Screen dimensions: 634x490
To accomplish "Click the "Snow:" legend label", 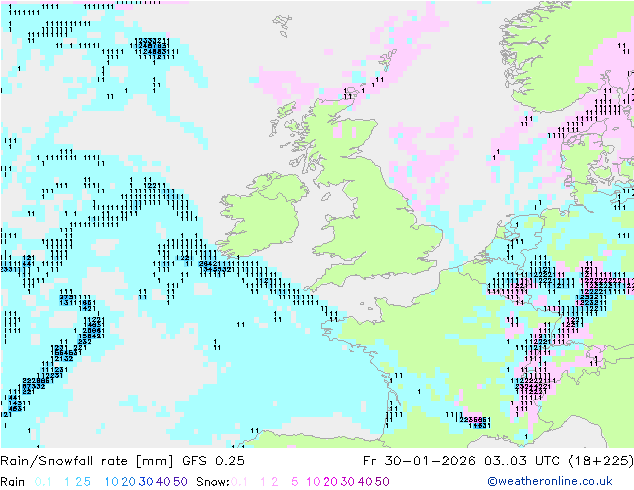I will point(213,482).
